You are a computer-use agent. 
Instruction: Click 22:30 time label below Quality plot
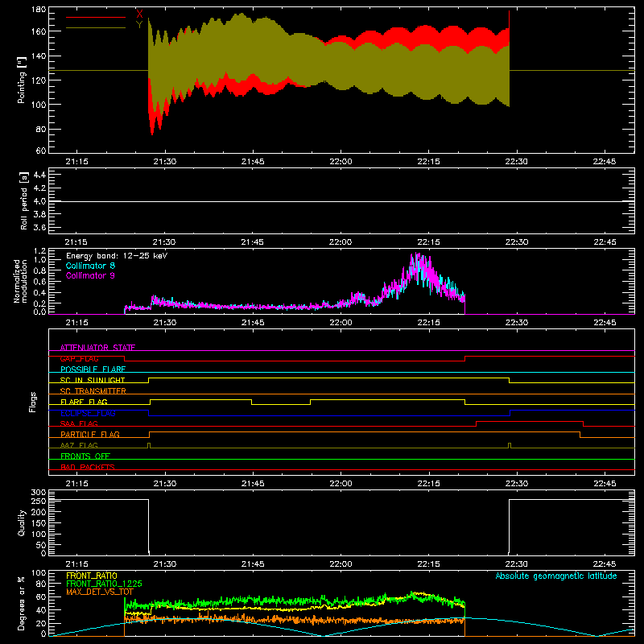point(516,564)
